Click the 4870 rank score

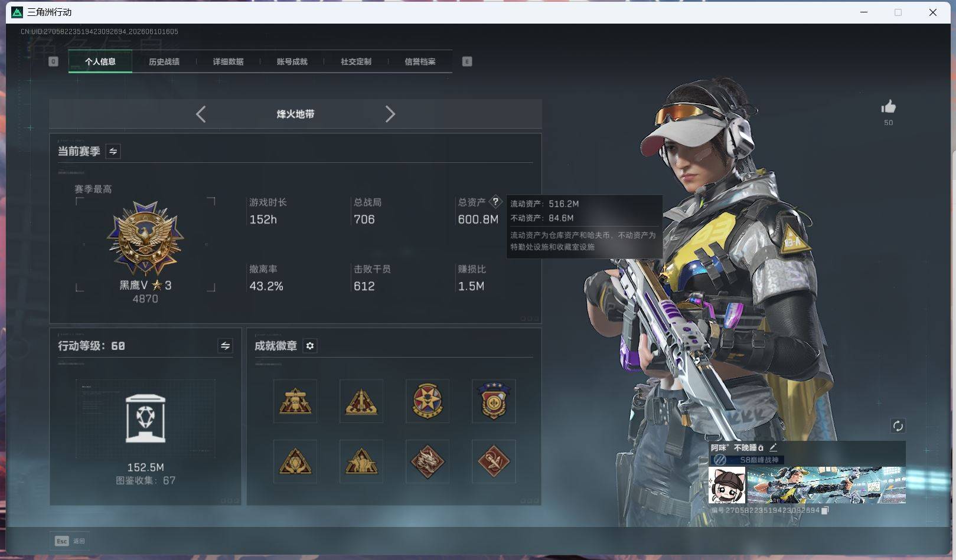pyautogui.click(x=145, y=299)
